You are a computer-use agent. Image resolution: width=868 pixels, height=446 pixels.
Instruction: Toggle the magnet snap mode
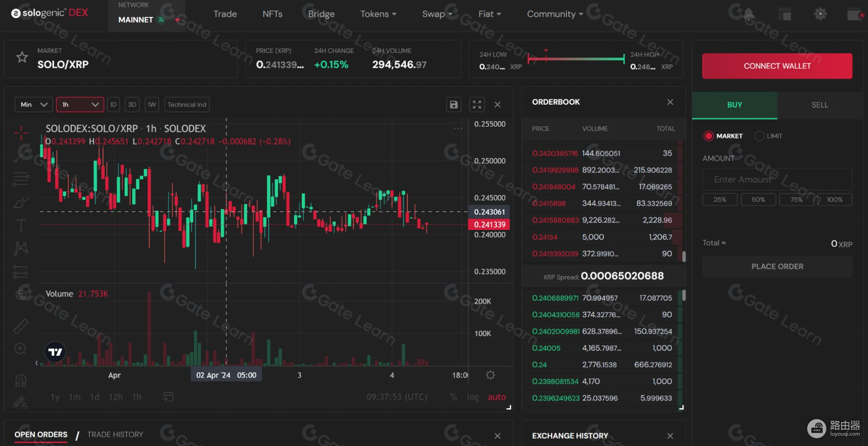[x=21, y=380]
